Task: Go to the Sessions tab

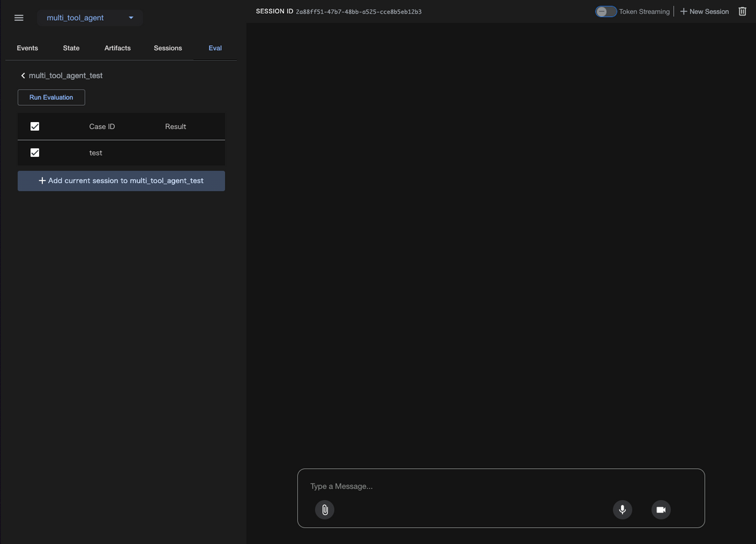Action: (168, 48)
